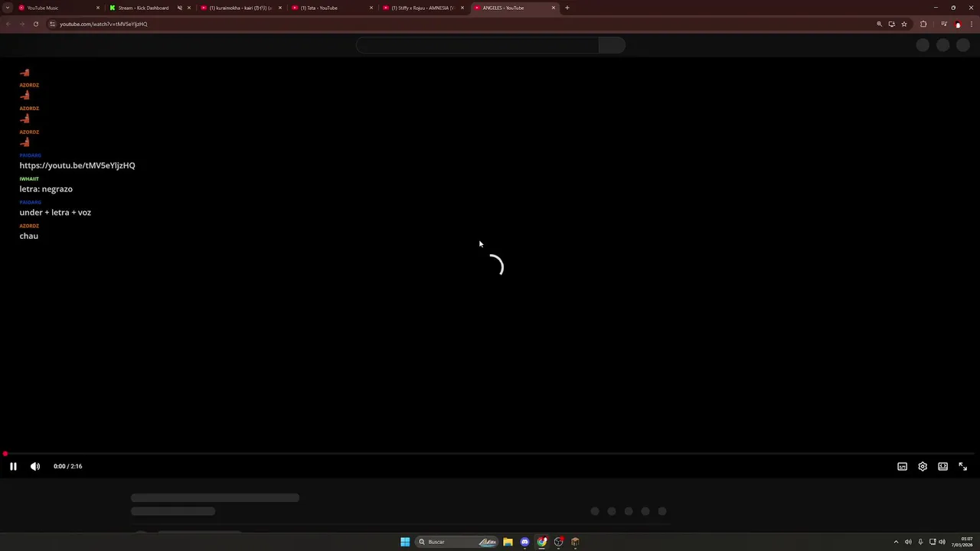
Task: Show hidden system tray icons
Action: pos(896,542)
